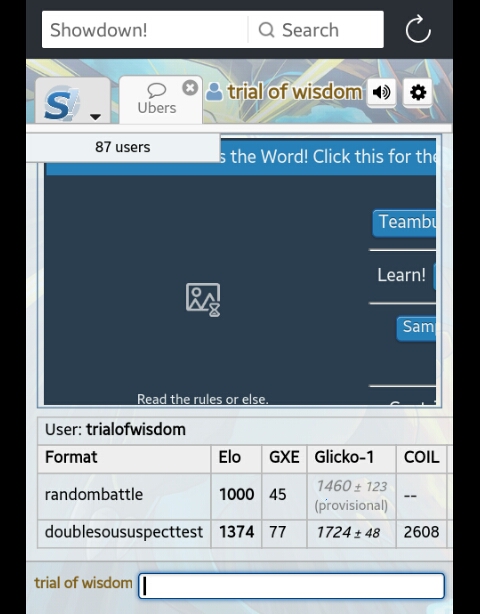Click the Search magnifier icon
Viewport: 480px width, 614px height.
point(266,30)
